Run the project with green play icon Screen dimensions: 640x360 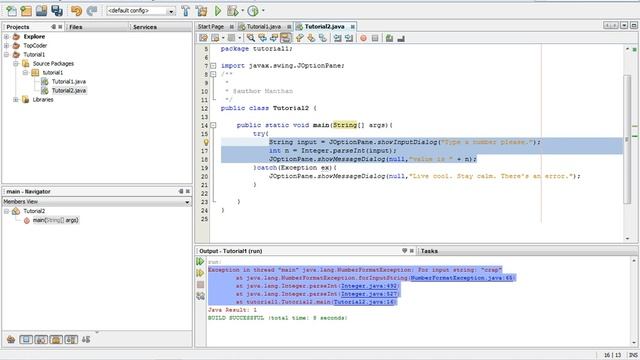point(218,11)
